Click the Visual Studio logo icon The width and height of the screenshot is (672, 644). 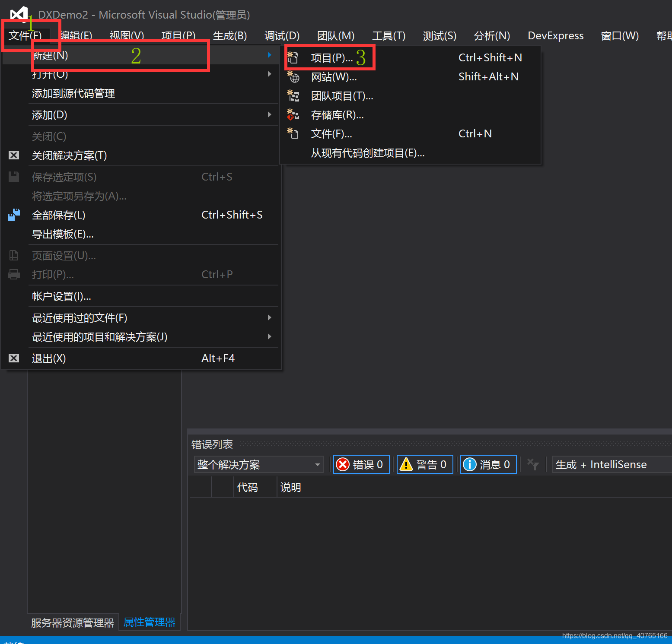coord(19,14)
